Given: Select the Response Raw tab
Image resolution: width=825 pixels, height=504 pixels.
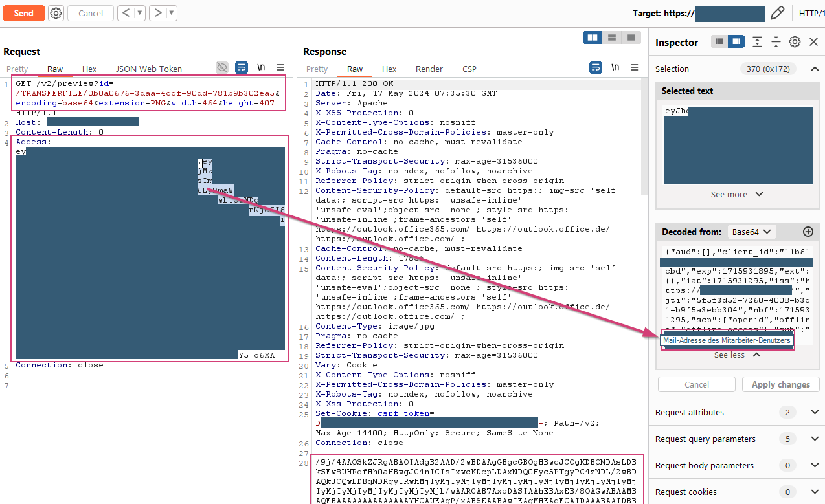Looking at the screenshot, I should pyautogui.click(x=355, y=69).
